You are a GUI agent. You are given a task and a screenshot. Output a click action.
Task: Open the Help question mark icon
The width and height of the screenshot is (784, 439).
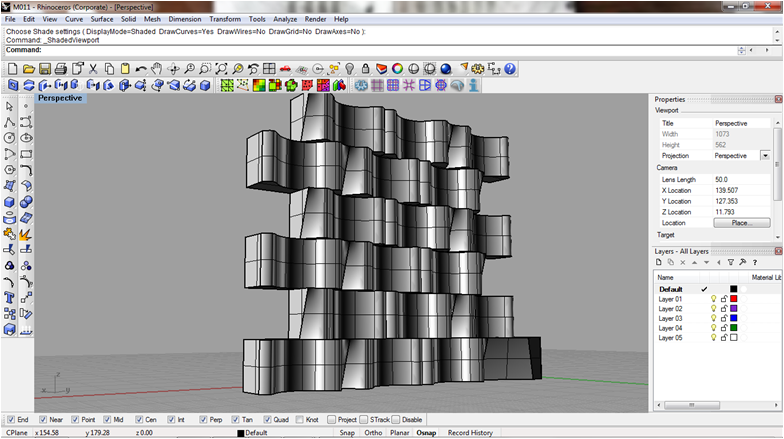[x=510, y=69]
